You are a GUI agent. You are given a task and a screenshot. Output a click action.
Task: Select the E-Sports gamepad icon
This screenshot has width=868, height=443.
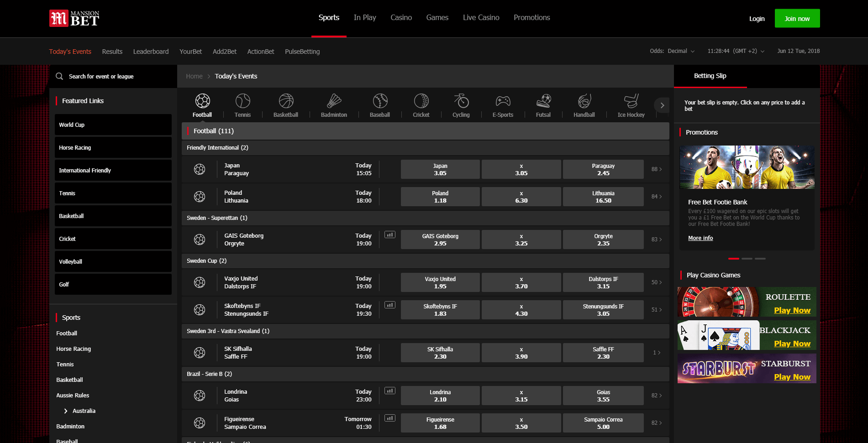click(503, 101)
